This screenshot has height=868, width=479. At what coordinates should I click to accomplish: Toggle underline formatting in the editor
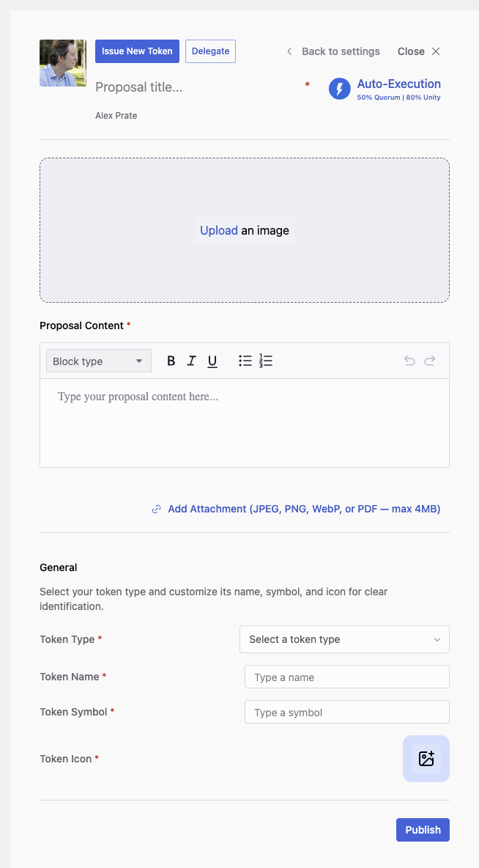click(212, 361)
